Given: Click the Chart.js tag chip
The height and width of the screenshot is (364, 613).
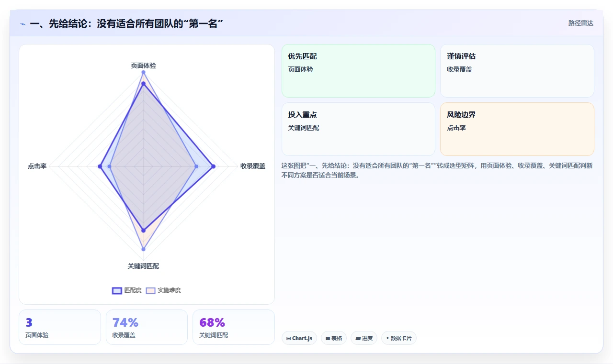Looking at the screenshot, I should (x=299, y=338).
